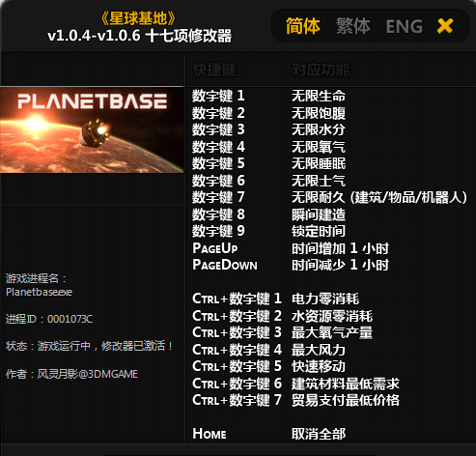
Task: Close the trainer with the yellow X
Action: click(x=445, y=26)
